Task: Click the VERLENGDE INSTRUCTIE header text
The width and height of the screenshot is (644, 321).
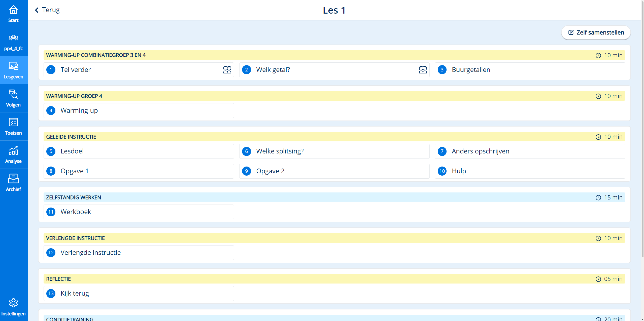Action: click(75, 238)
